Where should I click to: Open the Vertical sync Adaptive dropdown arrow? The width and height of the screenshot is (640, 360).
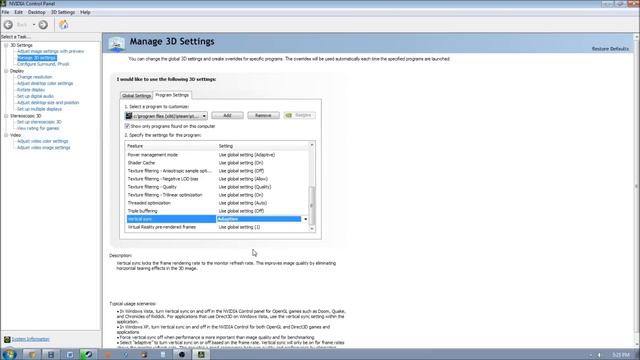[305, 219]
